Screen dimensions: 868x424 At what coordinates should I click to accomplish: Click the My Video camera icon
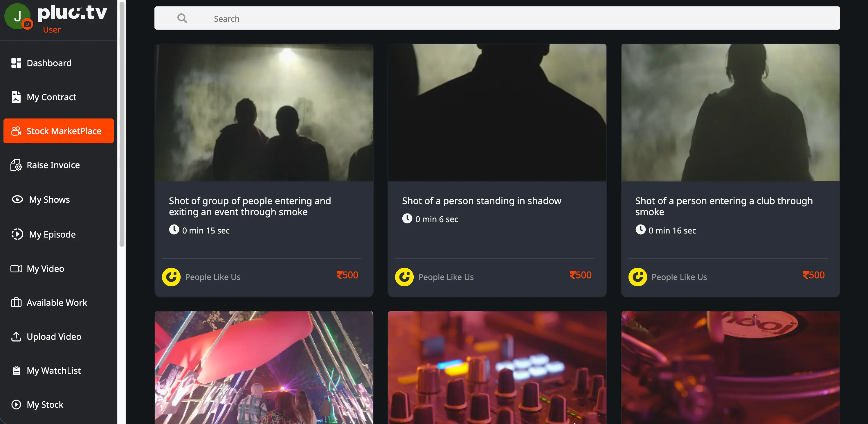(x=16, y=269)
